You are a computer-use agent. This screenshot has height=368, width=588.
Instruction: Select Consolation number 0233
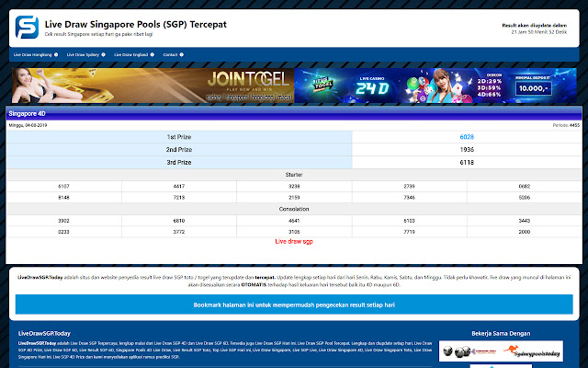click(63, 232)
